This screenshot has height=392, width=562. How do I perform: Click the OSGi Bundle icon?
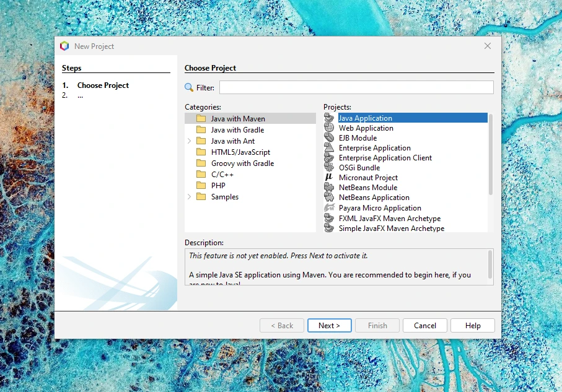click(329, 167)
